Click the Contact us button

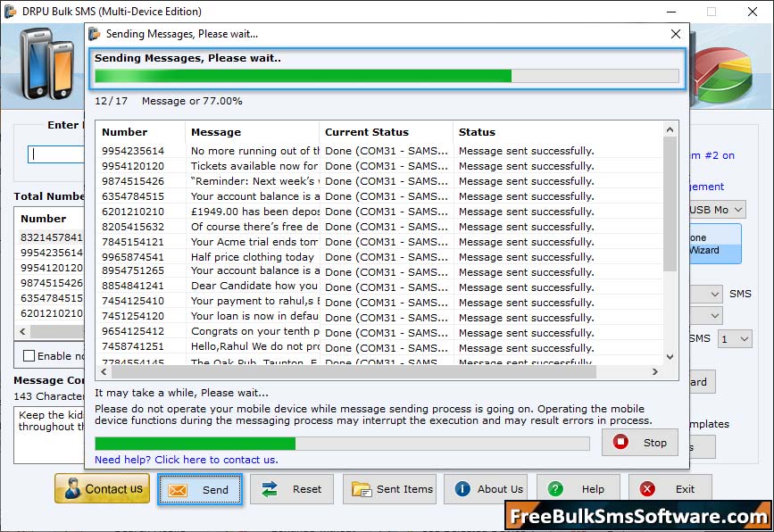pyautogui.click(x=102, y=488)
